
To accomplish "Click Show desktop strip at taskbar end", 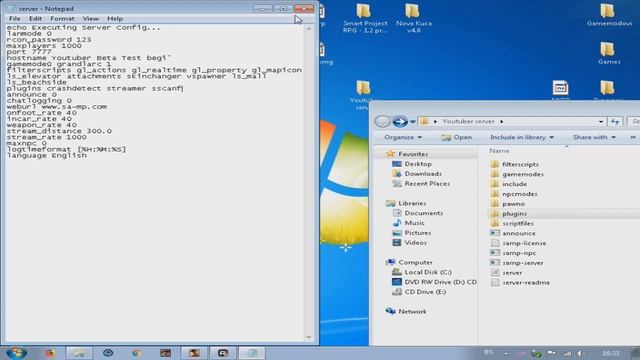I will (635, 353).
